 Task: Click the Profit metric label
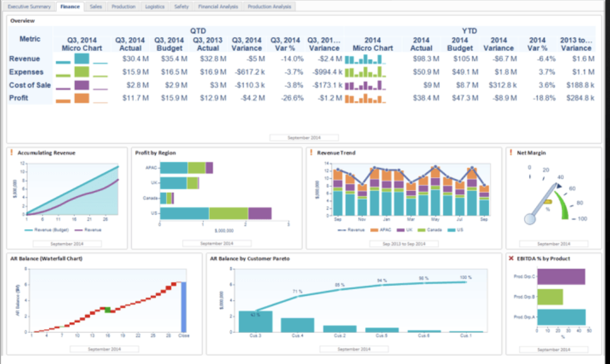pyautogui.click(x=19, y=98)
